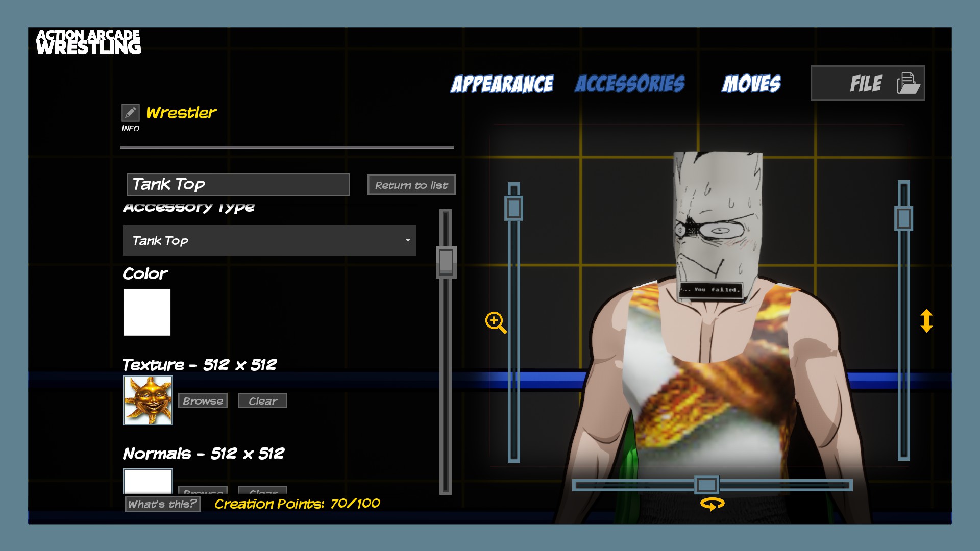Switch to the Appearance tab

point(502,84)
